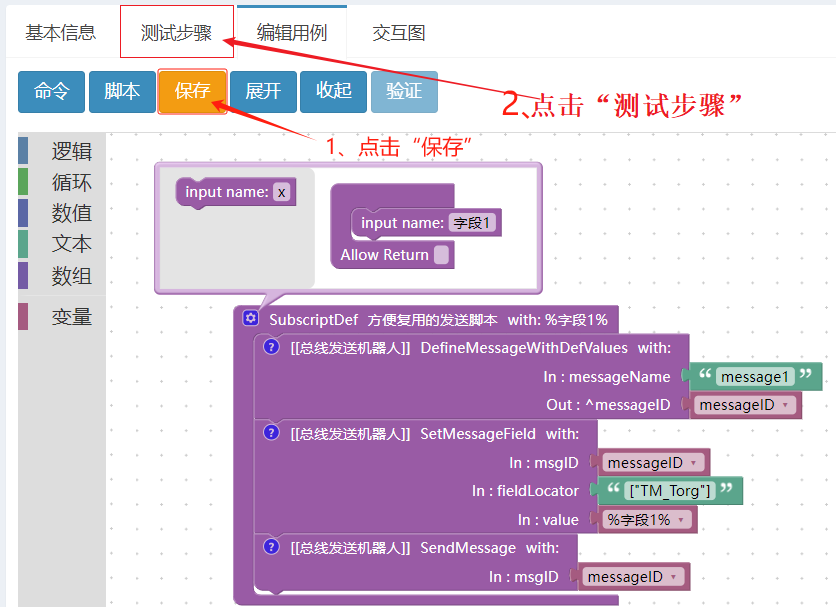Select the SetMessageField block label
Screen dimensions: 836x607
pos(478,434)
